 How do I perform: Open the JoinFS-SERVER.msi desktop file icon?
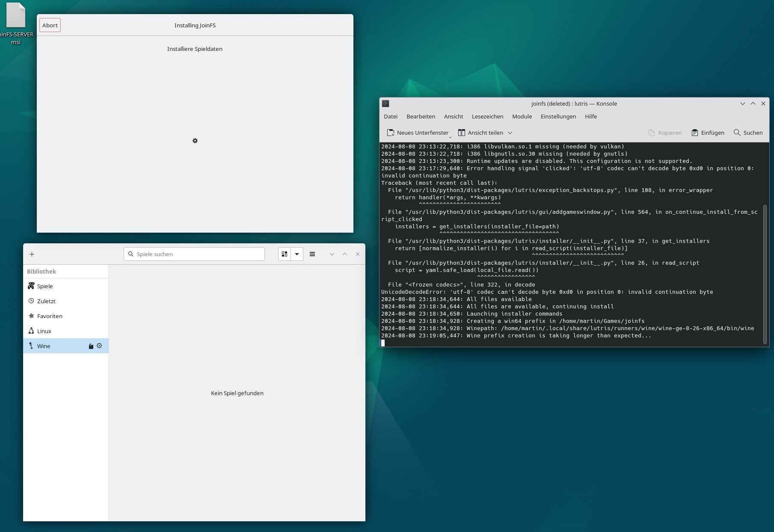[16, 23]
